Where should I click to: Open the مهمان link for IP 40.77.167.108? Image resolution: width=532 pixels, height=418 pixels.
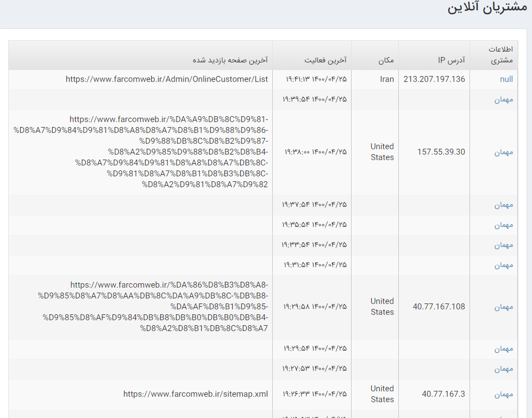click(503, 307)
